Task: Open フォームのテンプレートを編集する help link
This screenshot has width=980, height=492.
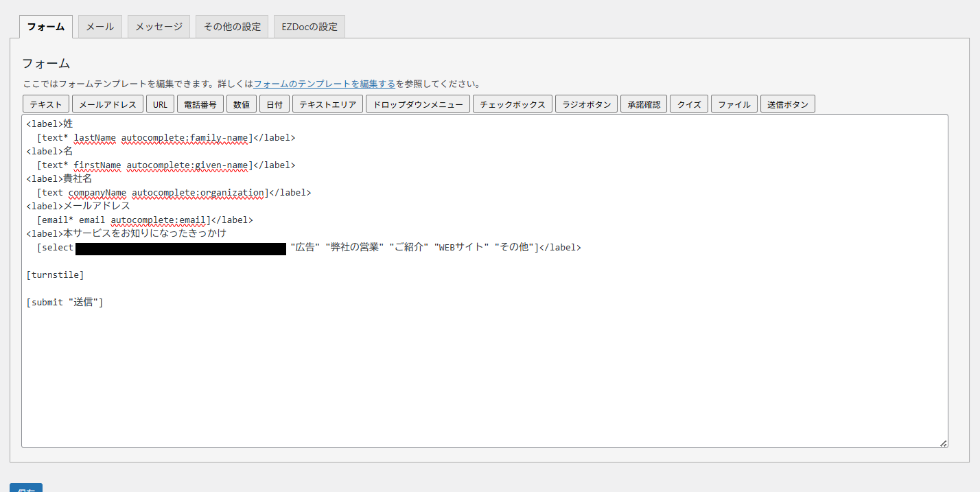Action: point(324,84)
